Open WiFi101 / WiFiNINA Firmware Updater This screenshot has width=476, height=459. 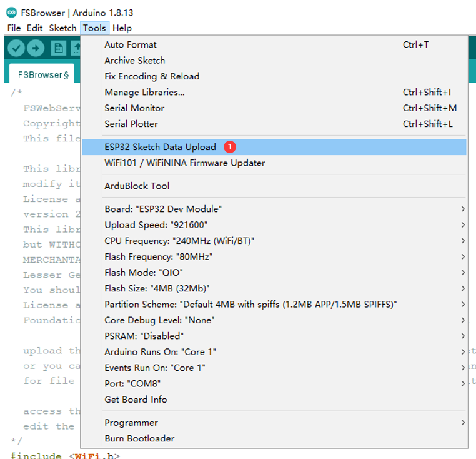tap(274, 163)
